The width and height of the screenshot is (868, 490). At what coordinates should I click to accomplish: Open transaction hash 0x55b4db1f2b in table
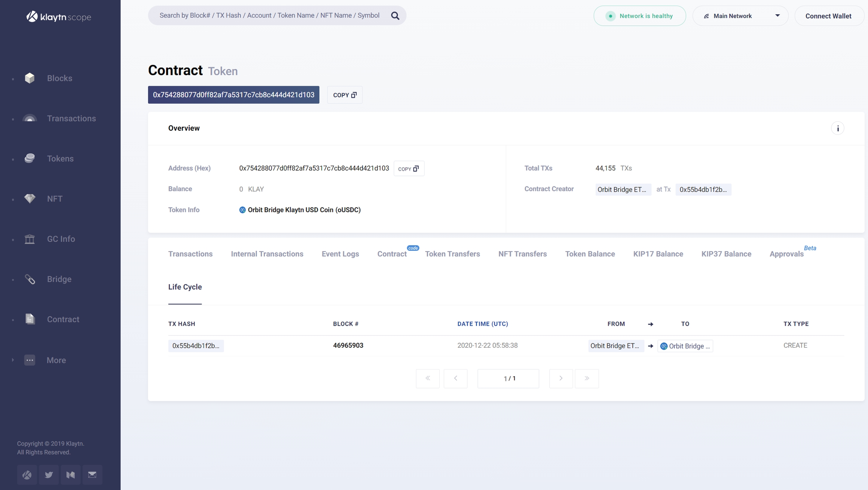point(196,346)
